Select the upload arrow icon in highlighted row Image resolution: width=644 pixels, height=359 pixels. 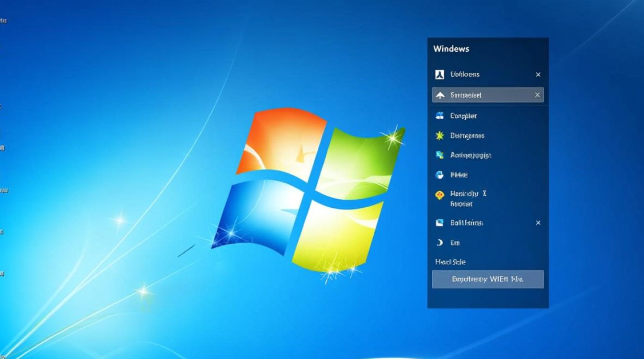pyautogui.click(x=440, y=95)
